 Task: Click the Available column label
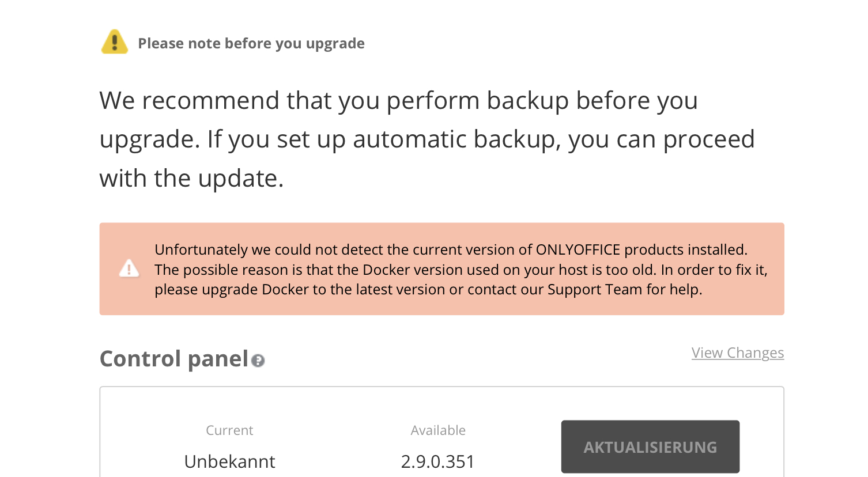(x=438, y=430)
